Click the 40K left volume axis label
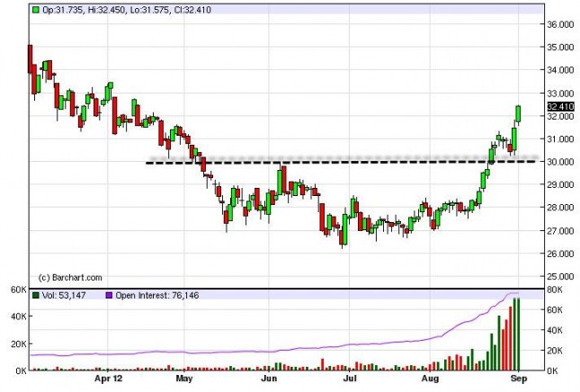580x392 pixels. click(19, 316)
